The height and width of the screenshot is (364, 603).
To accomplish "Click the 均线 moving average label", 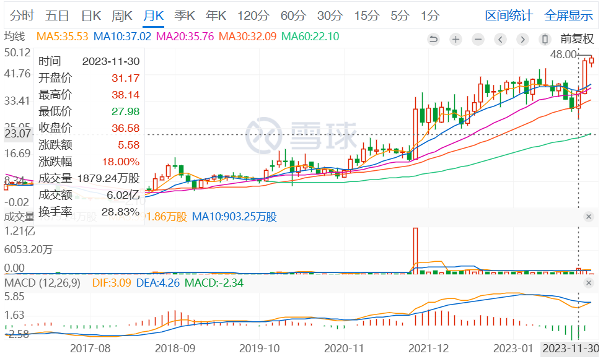I will [x=15, y=37].
